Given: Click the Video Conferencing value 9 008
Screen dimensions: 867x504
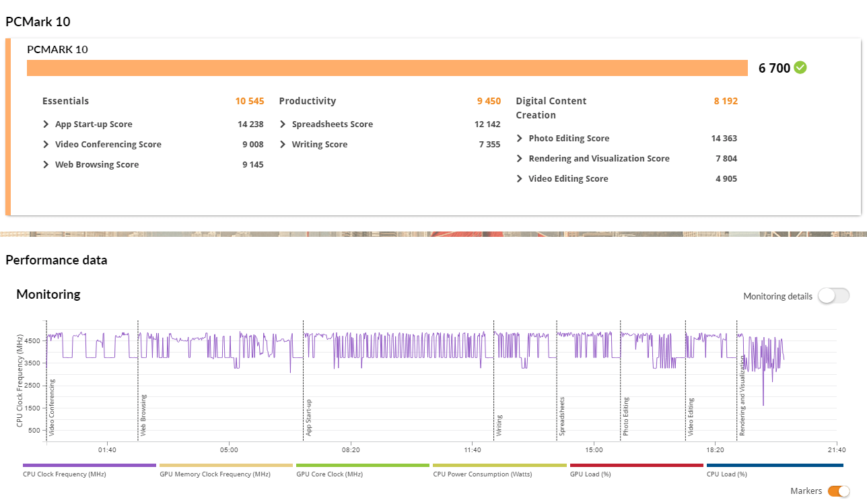Looking at the screenshot, I should click(x=252, y=145).
